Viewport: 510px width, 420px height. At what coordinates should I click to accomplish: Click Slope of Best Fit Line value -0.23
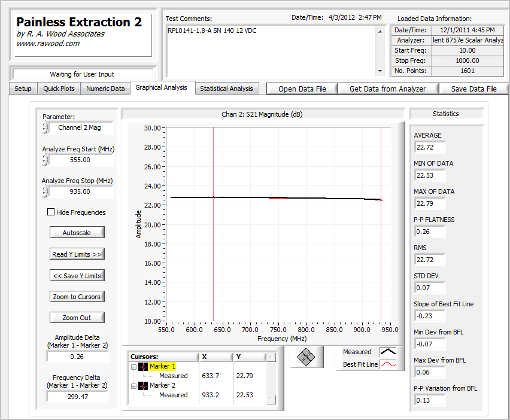tap(429, 316)
